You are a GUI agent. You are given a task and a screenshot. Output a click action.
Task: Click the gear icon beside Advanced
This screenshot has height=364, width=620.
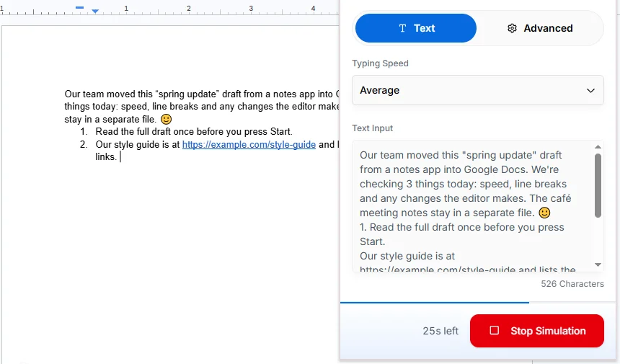pos(512,28)
